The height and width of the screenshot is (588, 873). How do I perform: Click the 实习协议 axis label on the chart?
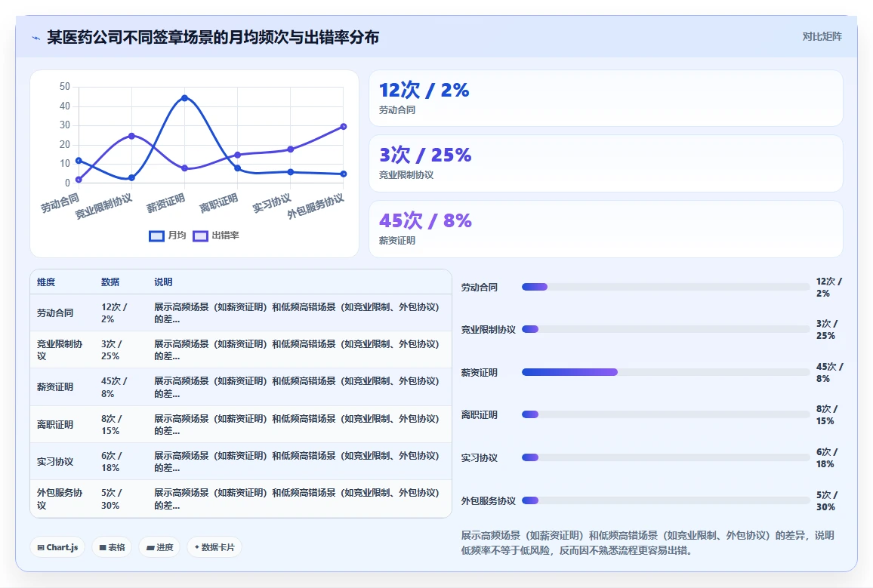[272, 203]
